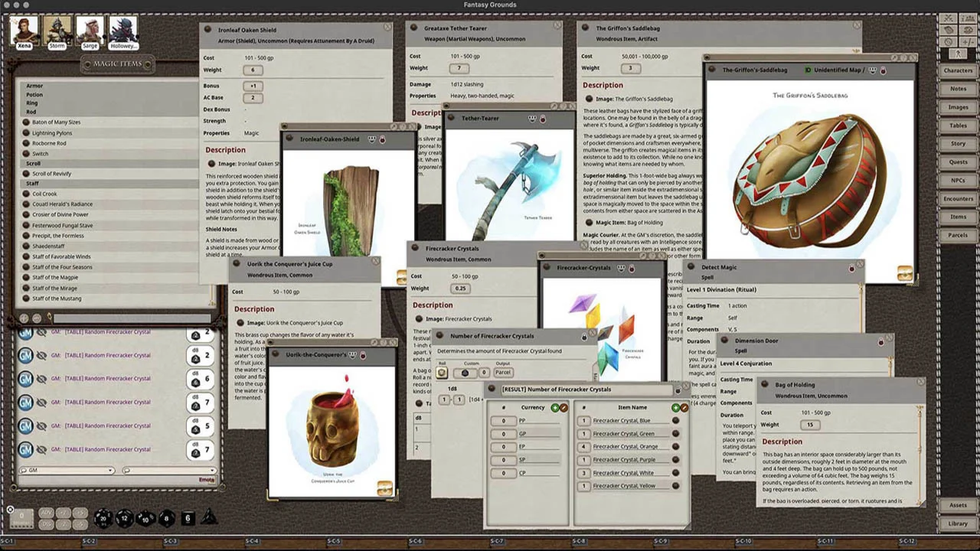Open the Encounters sidebar tab

click(x=958, y=198)
